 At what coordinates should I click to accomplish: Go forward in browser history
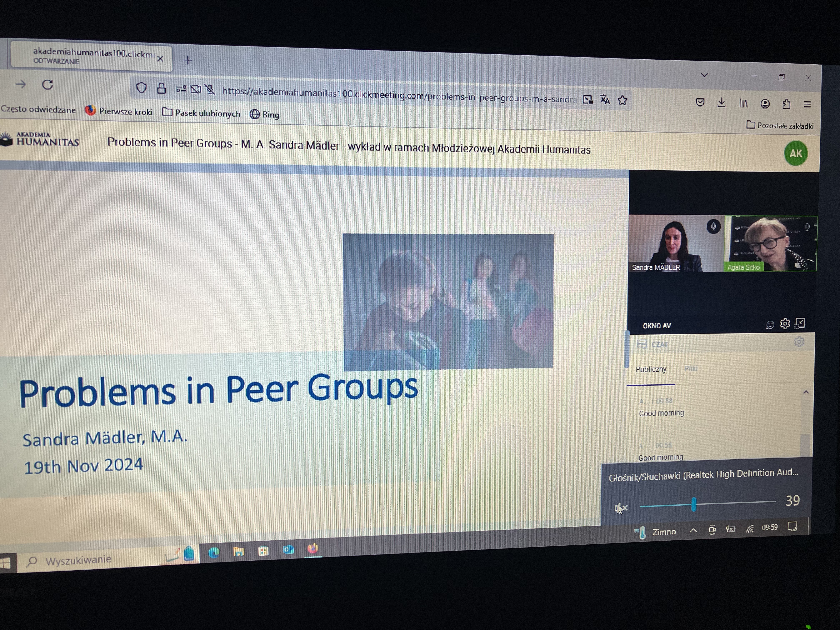pos(21,84)
